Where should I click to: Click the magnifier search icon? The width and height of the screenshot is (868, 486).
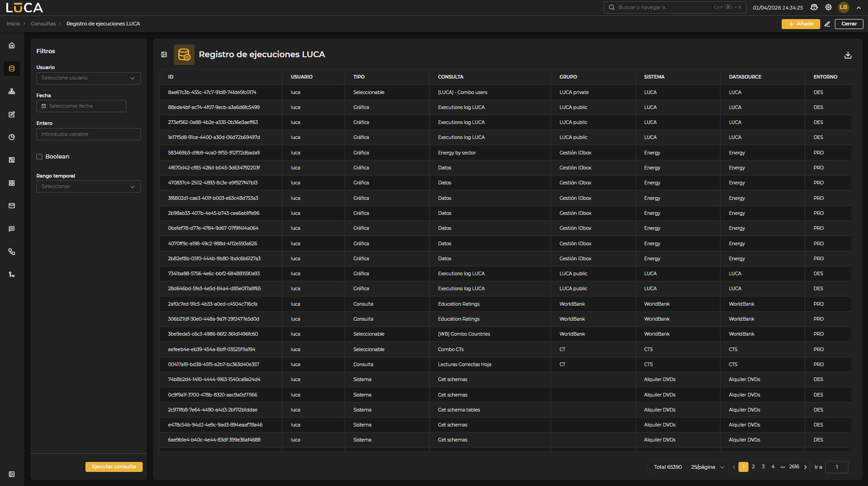[612, 7]
